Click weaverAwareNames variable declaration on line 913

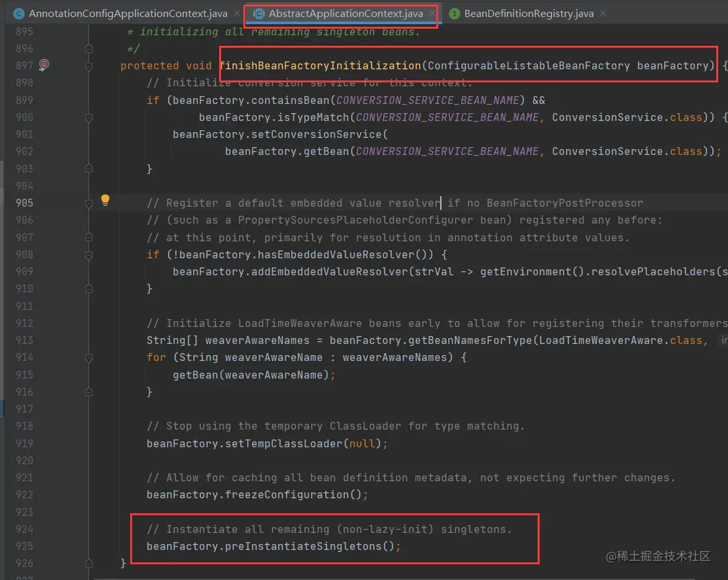point(257,341)
